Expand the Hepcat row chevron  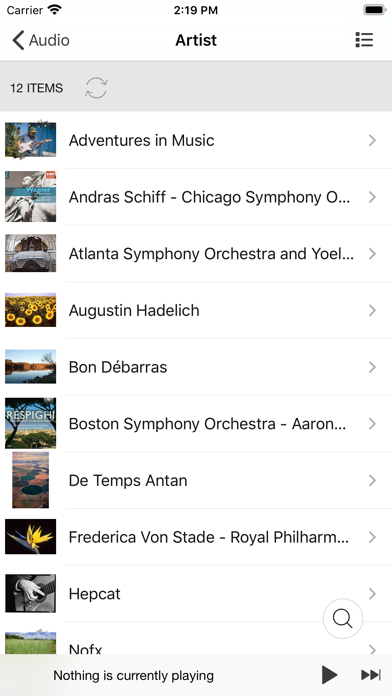pyautogui.click(x=372, y=593)
